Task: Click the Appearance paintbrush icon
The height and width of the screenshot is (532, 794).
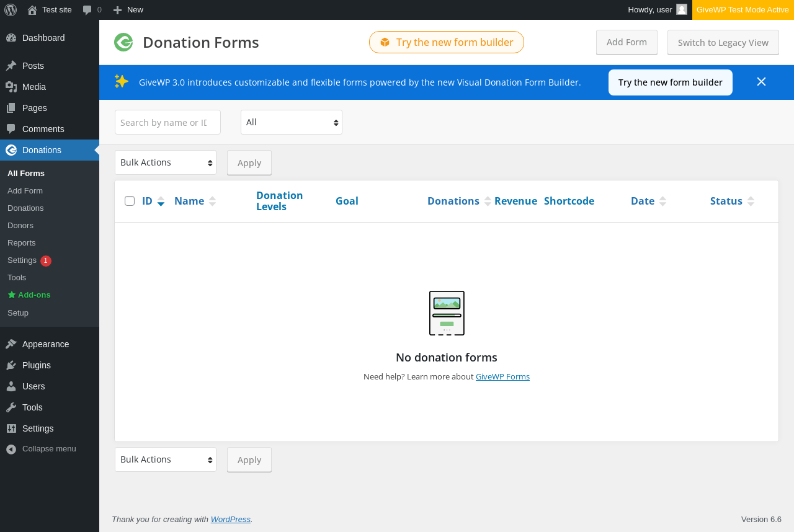Action: pos(11,344)
